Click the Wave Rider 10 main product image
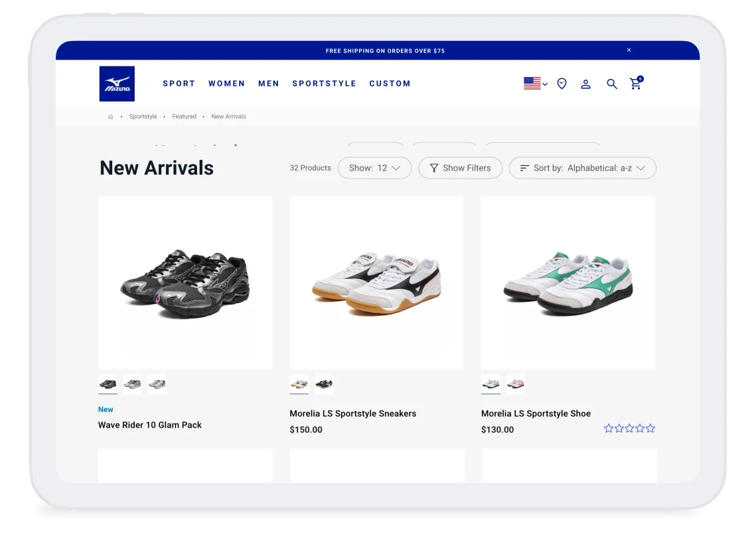This screenshot has height=533, width=756. [x=185, y=283]
